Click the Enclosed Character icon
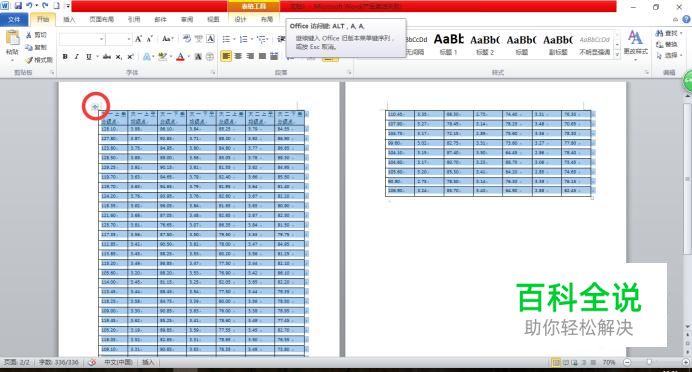The image size is (692, 372). (210, 56)
